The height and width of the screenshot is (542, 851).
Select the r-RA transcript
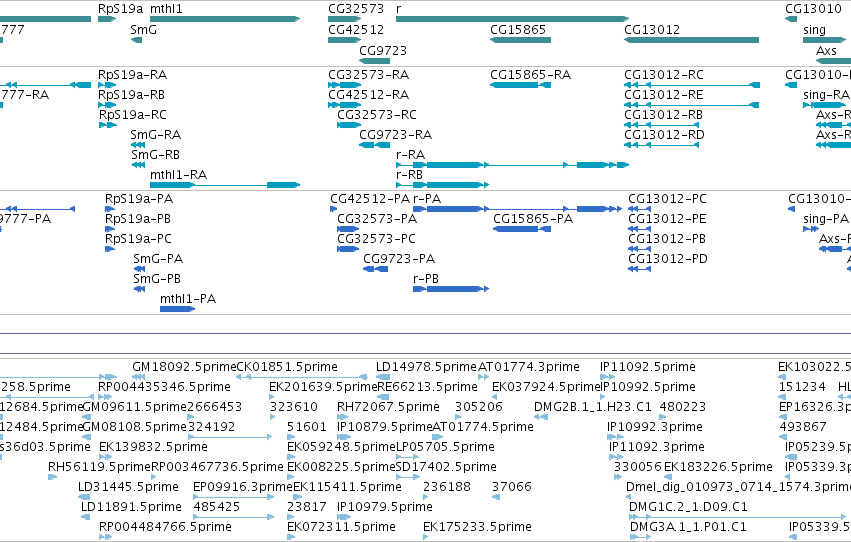pos(512,165)
